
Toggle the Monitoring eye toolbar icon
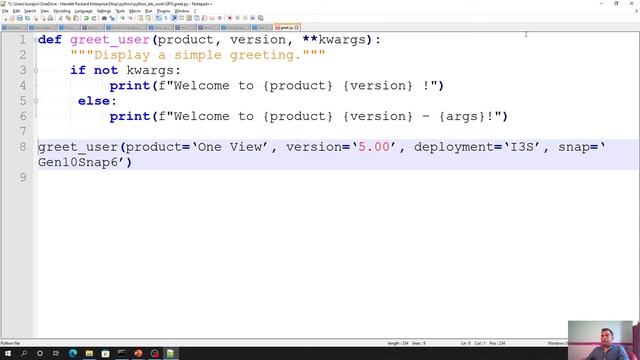pos(220,18)
